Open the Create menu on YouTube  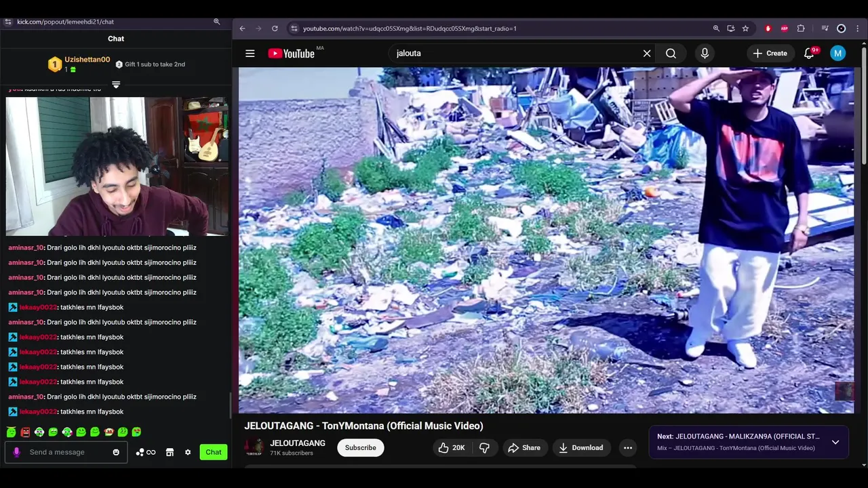point(770,54)
